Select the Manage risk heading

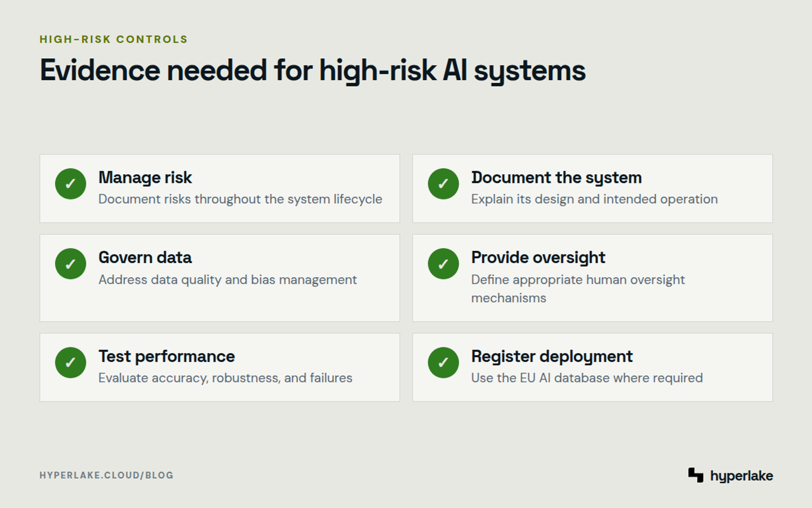[x=145, y=178]
